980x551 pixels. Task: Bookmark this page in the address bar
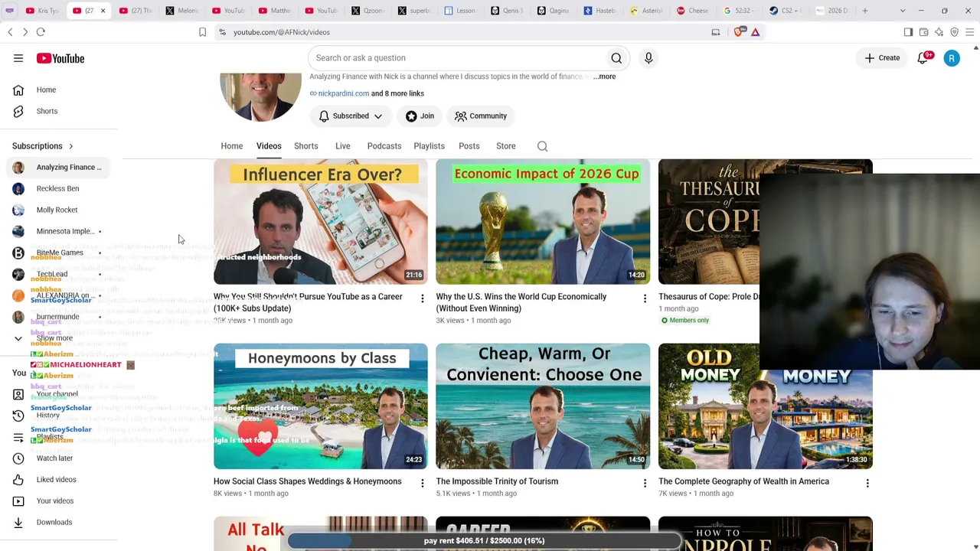pyautogui.click(x=202, y=32)
